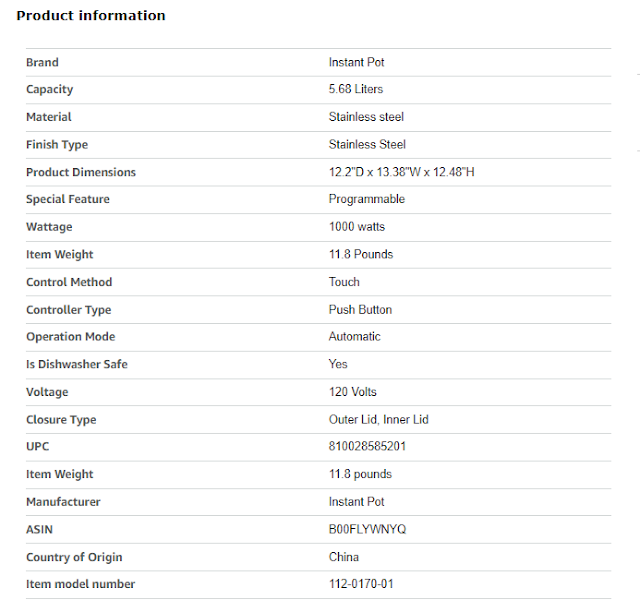
Task: Click the Product information heading
Action: coord(91,16)
